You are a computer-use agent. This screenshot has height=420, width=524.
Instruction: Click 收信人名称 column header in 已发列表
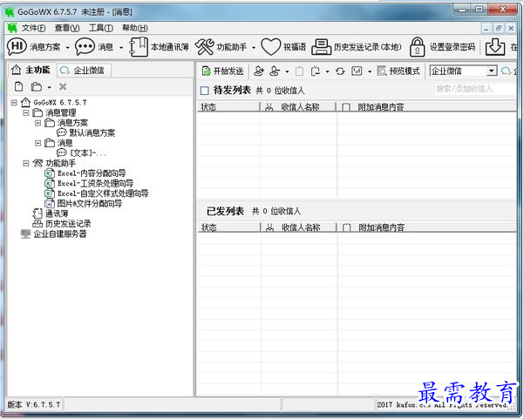pyautogui.click(x=299, y=227)
